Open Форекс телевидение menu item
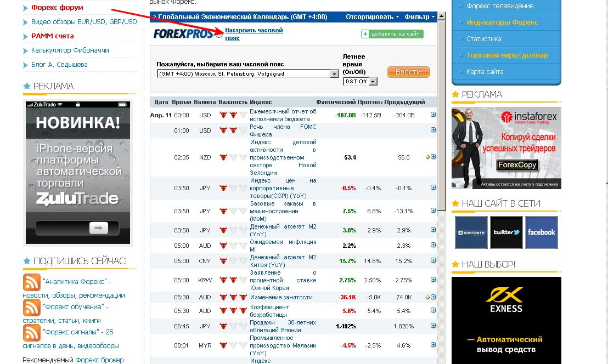Image resolution: width=608 pixels, height=364 pixels. point(500,6)
